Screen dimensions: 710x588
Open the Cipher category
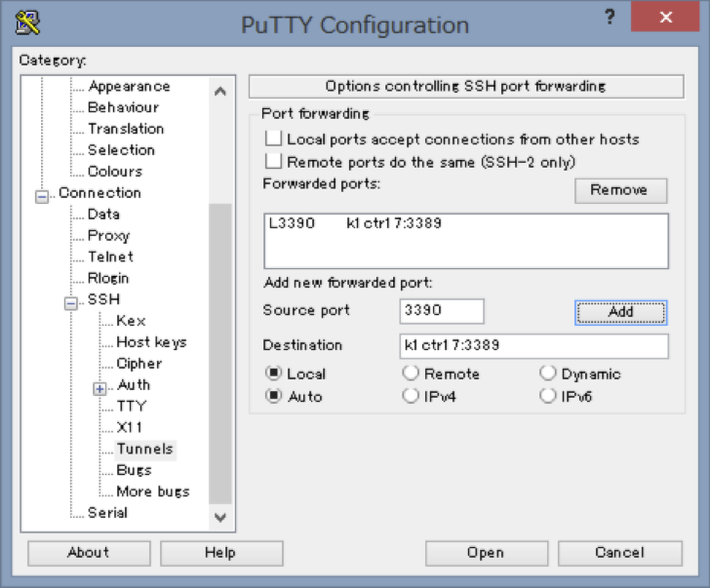(139, 363)
